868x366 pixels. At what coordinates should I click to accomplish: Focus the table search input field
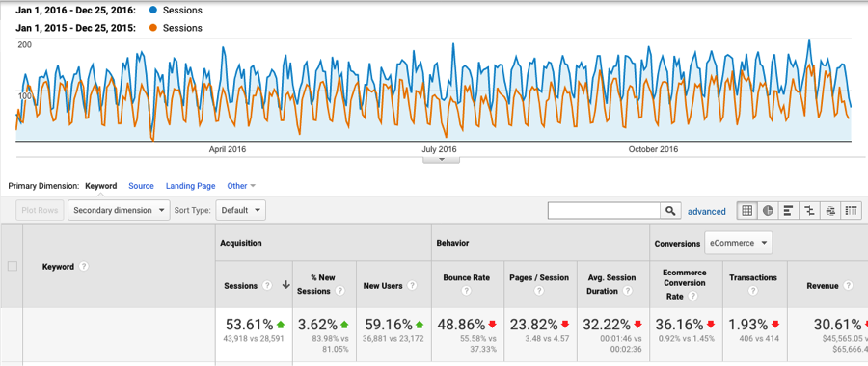click(604, 211)
